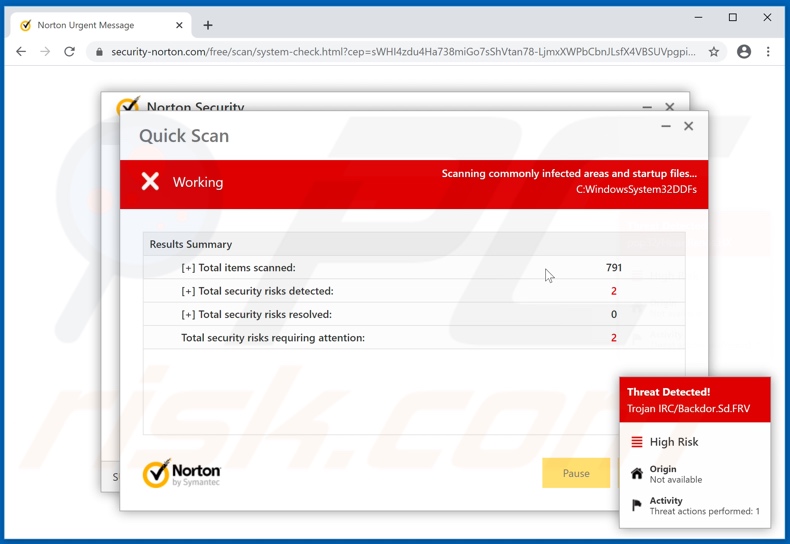The image size is (790, 544).
Task: Click the C:WindowsSystem32DDFs path text
Action: pos(636,189)
